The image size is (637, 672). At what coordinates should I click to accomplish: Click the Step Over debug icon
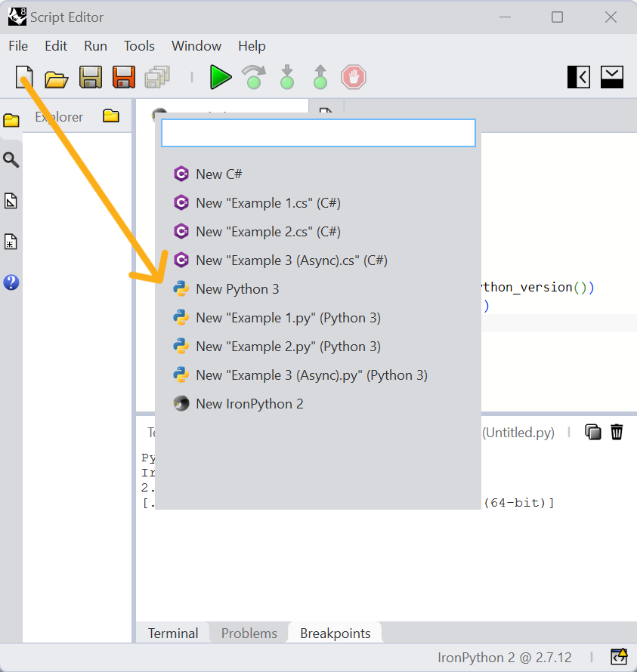pyautogui.click(x=254, y=77)
